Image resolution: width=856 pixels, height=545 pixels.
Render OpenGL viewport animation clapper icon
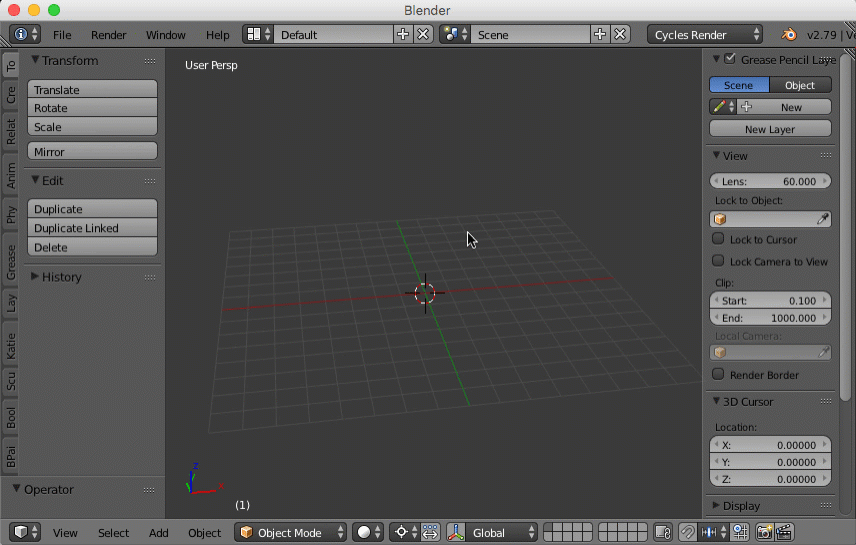(784, 532)
